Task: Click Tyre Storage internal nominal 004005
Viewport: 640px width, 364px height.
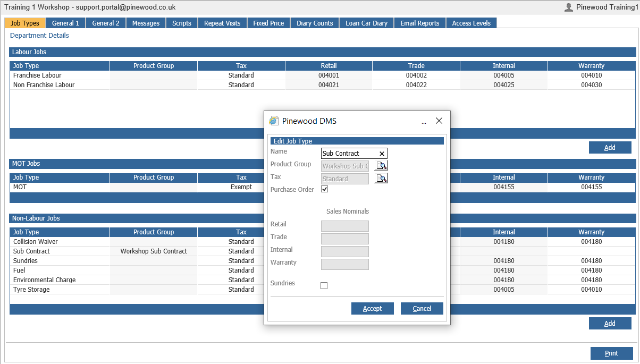Action: point(504,290)
